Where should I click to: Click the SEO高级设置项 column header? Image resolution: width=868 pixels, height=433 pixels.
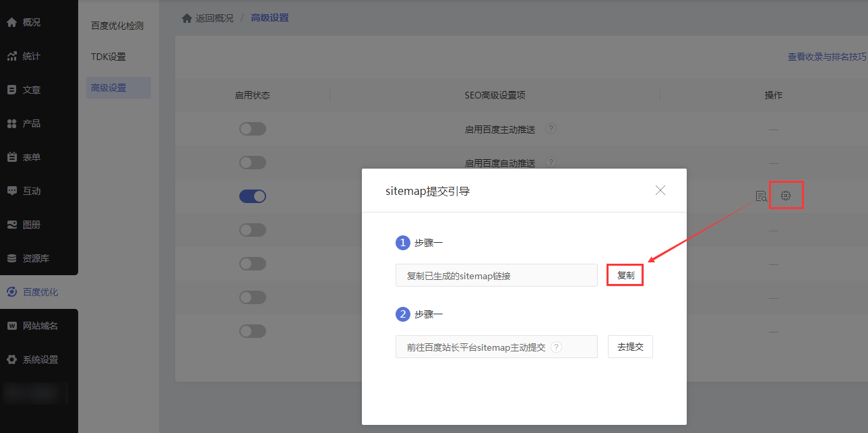[495, 95]
